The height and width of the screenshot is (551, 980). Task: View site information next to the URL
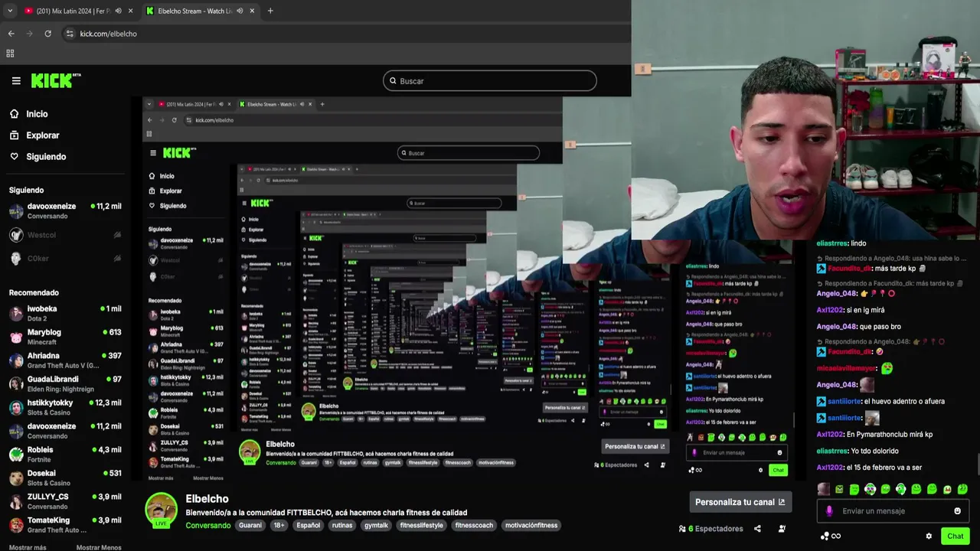point(70,34)
